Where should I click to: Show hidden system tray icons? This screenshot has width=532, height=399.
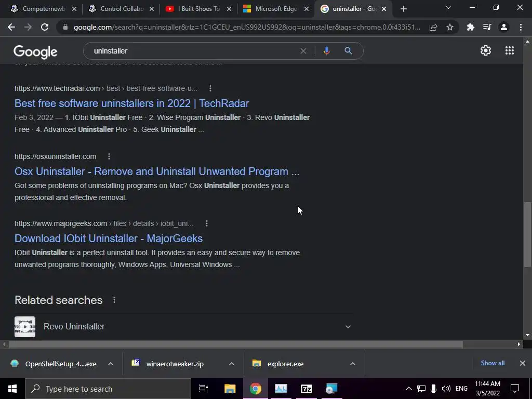(x=409, y=389)
